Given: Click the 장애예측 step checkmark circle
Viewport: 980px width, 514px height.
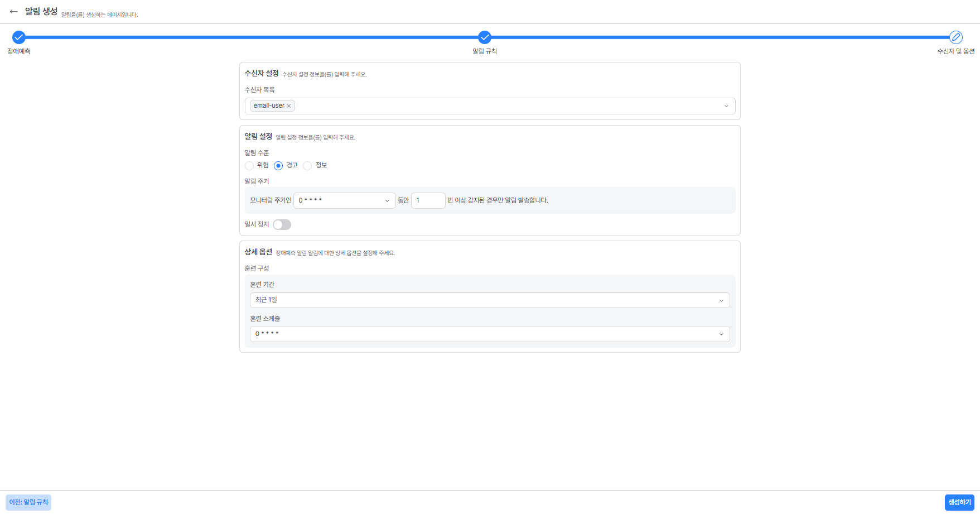Looking at the screenshot, I should coord(19,37).
